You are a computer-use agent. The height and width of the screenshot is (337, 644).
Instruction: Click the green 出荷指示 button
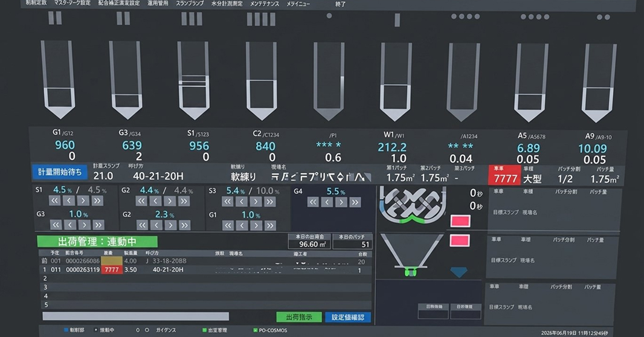(299, 317)
